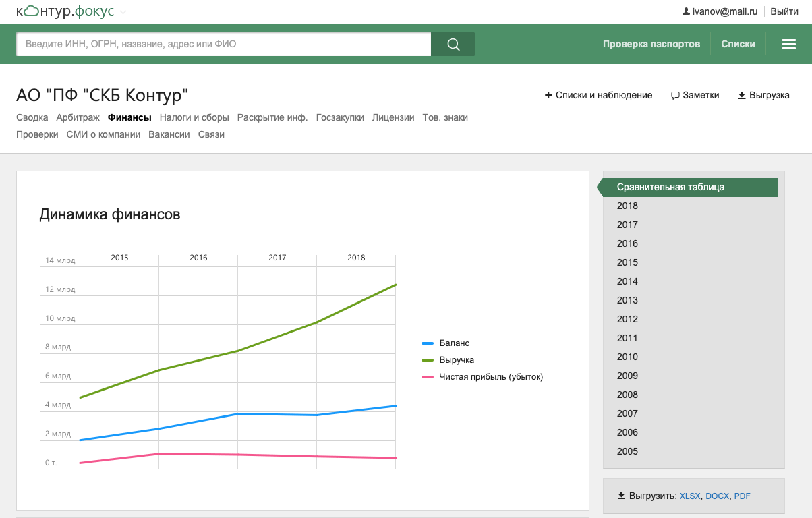The image size is (812, 518).
Task: Select year 2017 in sidebar list
Action: coord(627,225)
